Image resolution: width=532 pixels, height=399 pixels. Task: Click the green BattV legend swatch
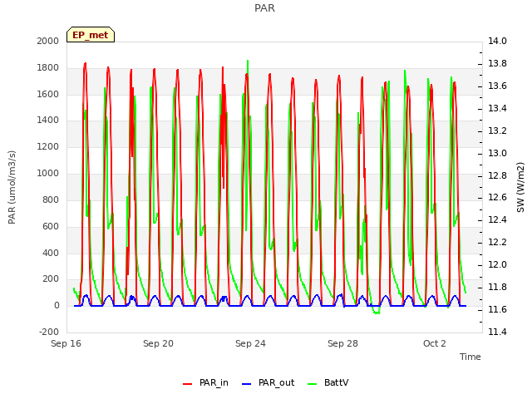click(x=312, y=384)
